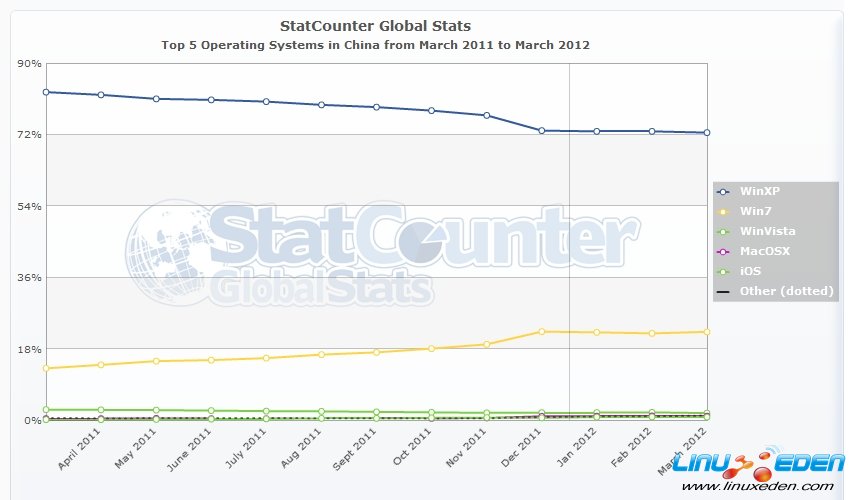Click the 'Top 5 Operating Systems in China' subtitle
The height and width of the screenshot is (500, 854).
(375, 45)
